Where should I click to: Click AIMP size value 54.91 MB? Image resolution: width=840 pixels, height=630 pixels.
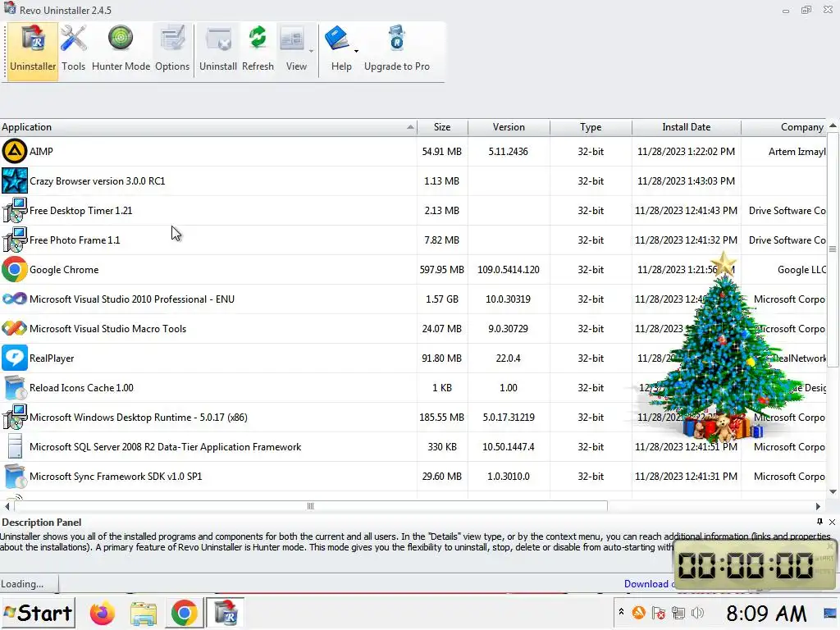click(x=441, y=152)
